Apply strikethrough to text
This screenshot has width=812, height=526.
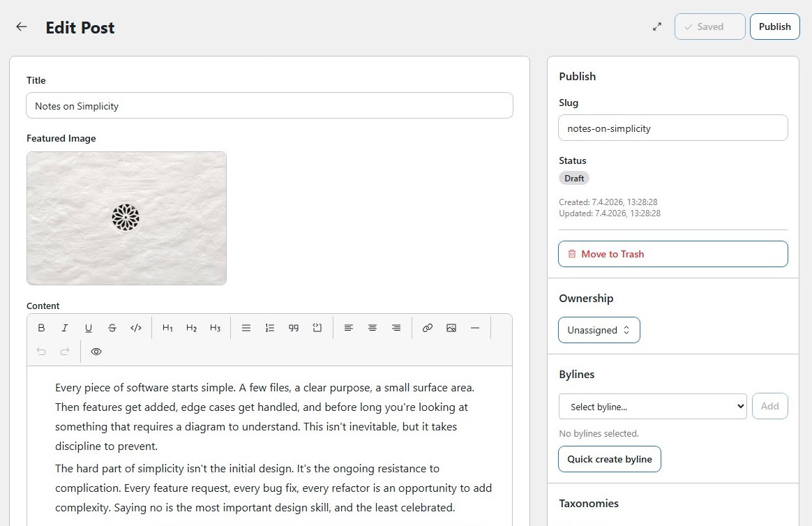pyautogui.click(x=112, y=328)
